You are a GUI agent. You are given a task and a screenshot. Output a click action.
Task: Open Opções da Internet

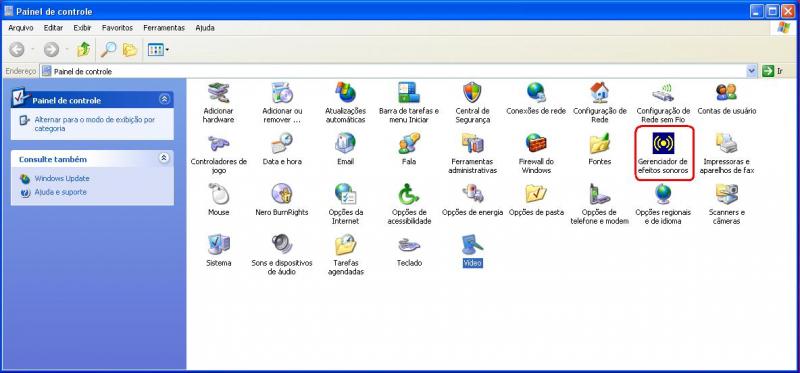coord(345,204)
